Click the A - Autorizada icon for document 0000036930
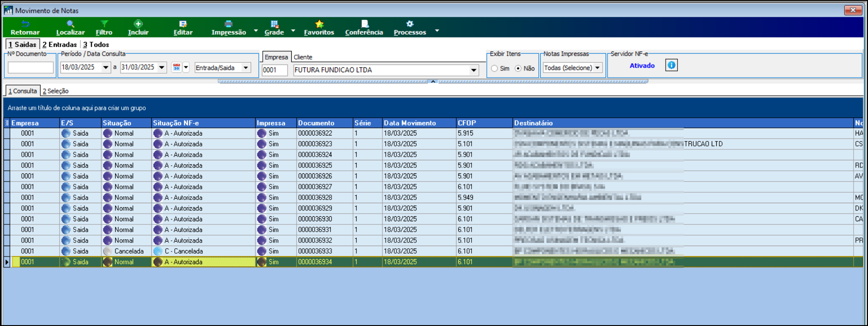 [158, 219]
